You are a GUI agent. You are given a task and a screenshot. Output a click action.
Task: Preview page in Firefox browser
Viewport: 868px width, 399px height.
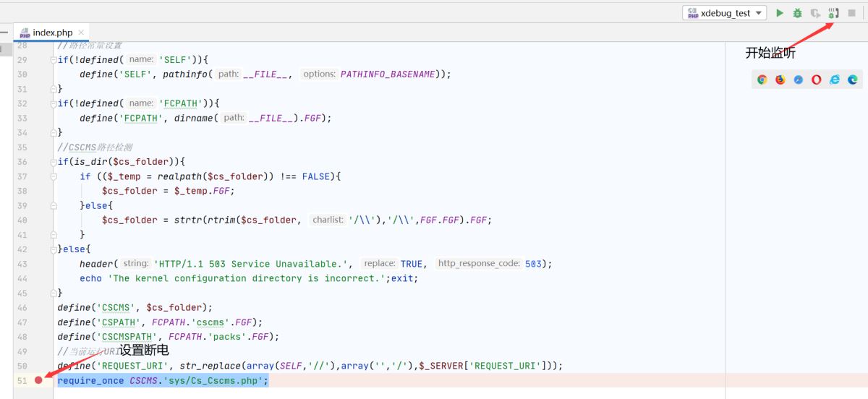click(780, 80)
